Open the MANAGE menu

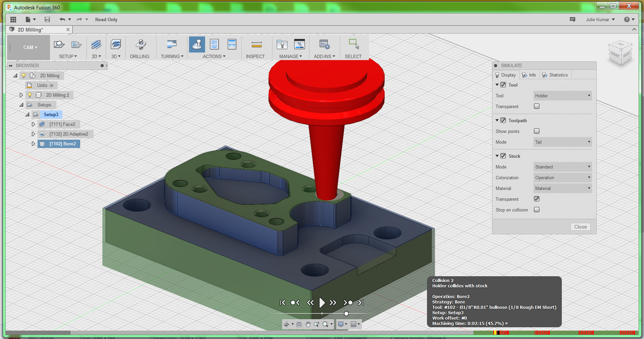point(290,56)
